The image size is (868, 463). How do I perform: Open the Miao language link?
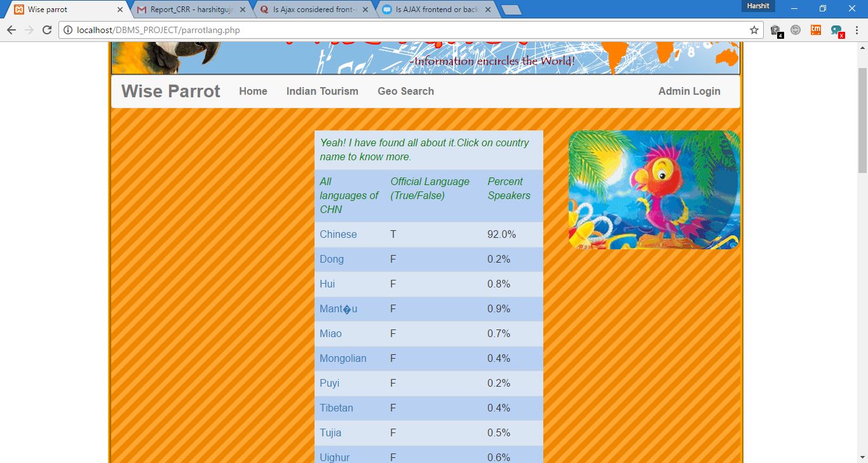pos(330,333)
